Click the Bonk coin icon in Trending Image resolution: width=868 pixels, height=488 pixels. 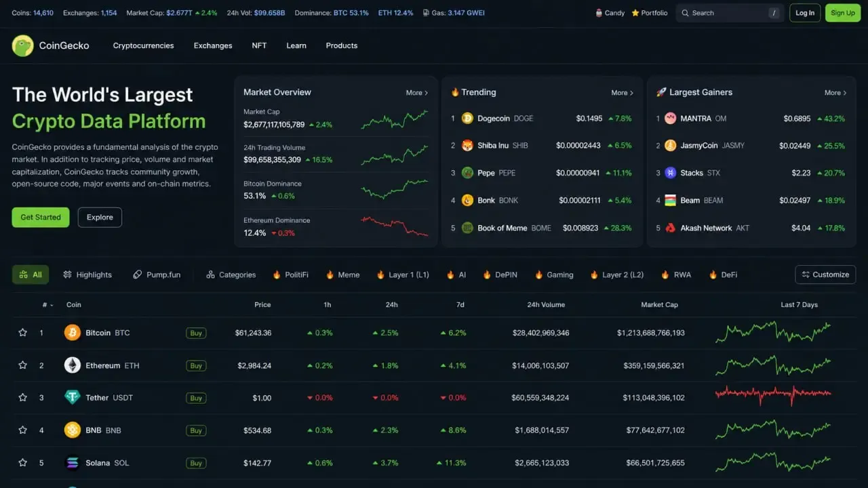467,201
